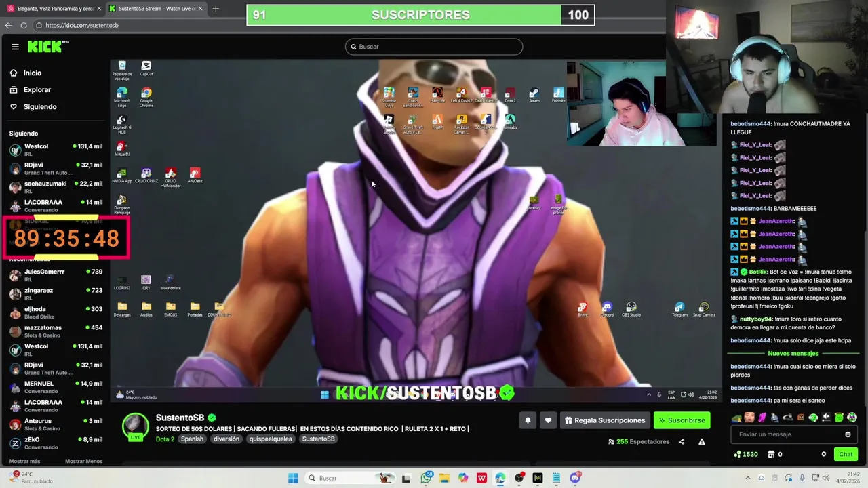Click the KICK logo in header
This screenshot has width=868, height=488.
pos(48,46)
